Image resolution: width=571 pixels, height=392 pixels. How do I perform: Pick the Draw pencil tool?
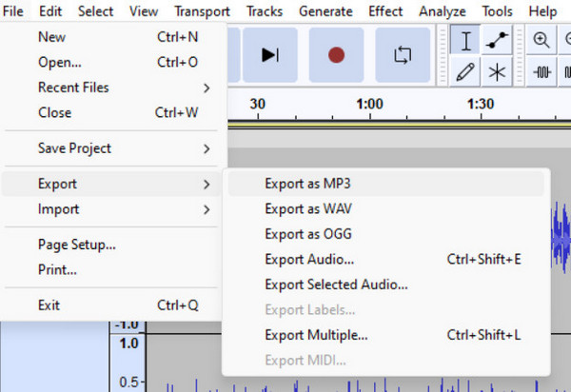465,71
